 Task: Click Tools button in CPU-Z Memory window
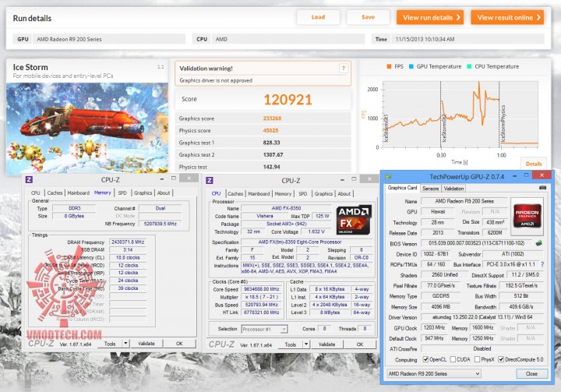110,344
